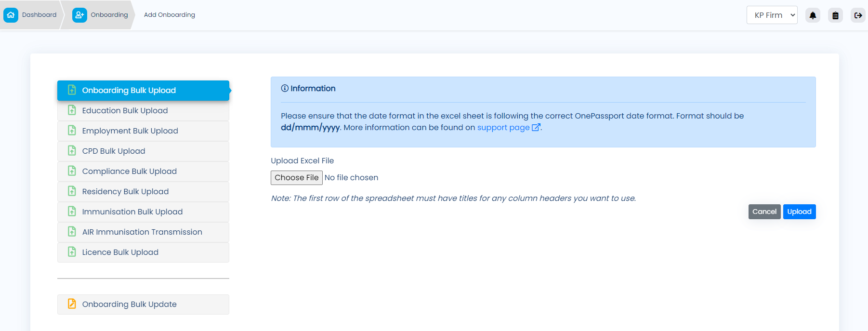Click the logout arrow icon
This screenshot has width=868, height=331.
(x=858, y=15)
